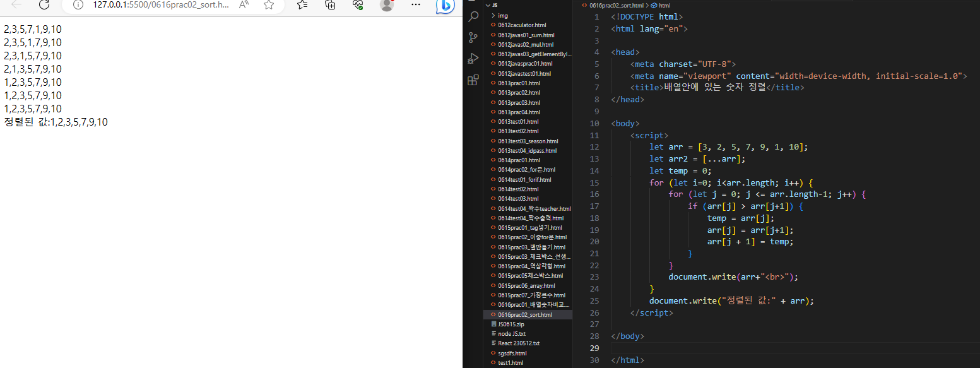This screenshot has height=368, width=980.
Task: Open the Bing sidebar chat button
Action: (446, 5)
